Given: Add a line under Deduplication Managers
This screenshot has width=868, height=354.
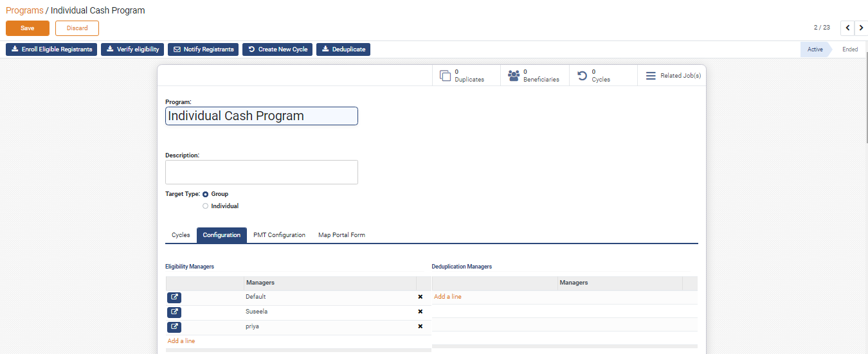Looking at the screenshot, I should point(448,297).
